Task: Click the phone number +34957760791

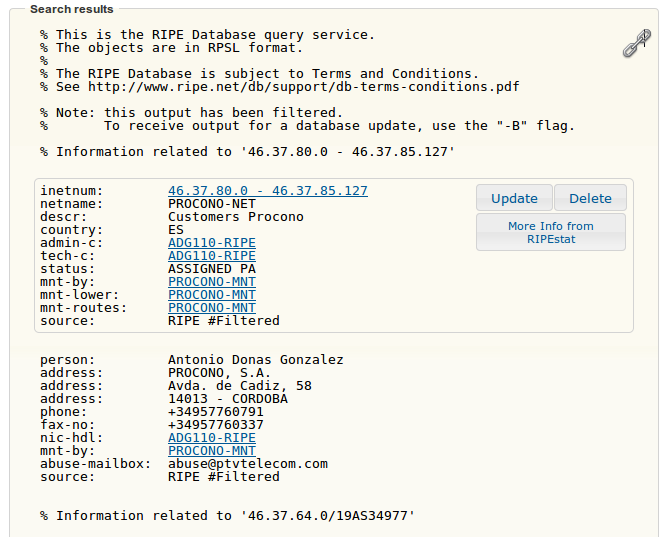Action: [x=216, y=412]
